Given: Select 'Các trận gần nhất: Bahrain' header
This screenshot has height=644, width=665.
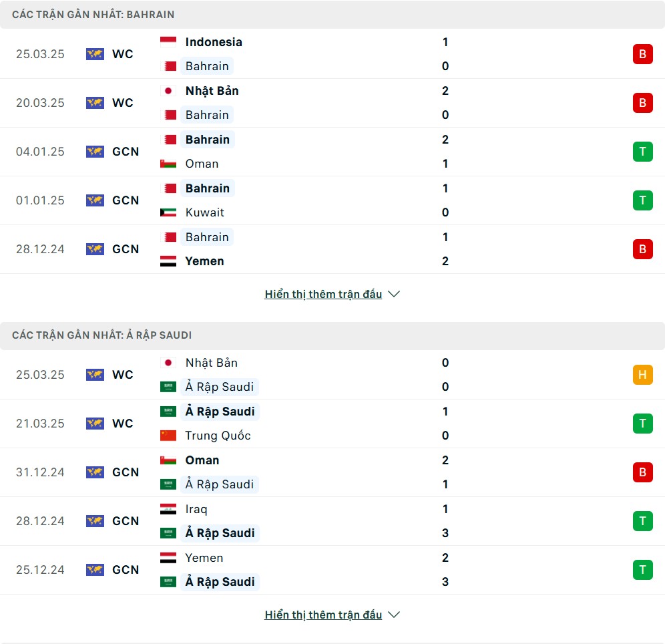Looking at the screenshot, I should pyautogui.click(x=93, y=15).
